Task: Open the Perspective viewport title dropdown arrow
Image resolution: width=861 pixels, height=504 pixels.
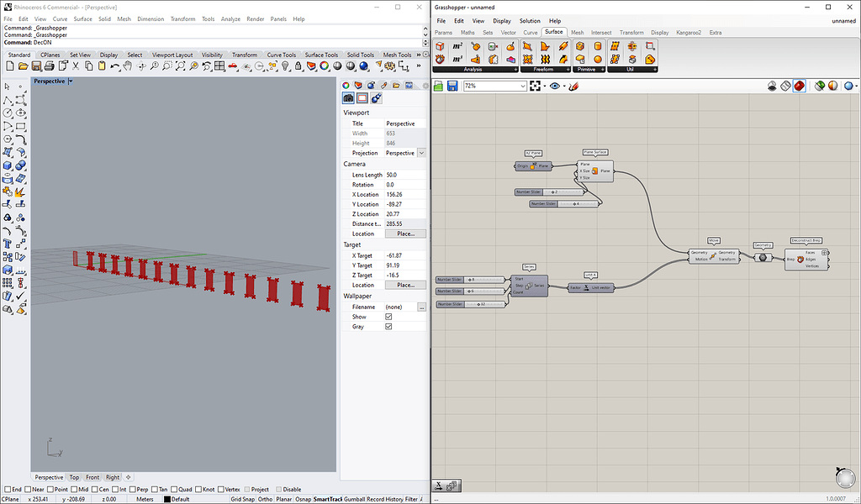Action: (x=70, y=81)
